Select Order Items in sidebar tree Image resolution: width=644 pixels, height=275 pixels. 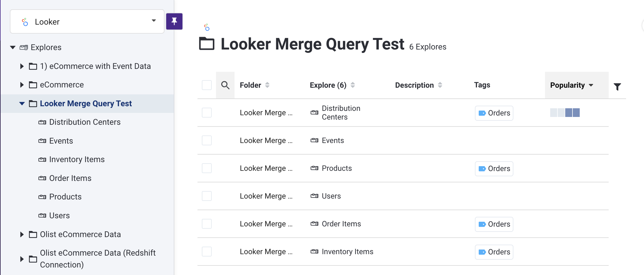[70, 178]
